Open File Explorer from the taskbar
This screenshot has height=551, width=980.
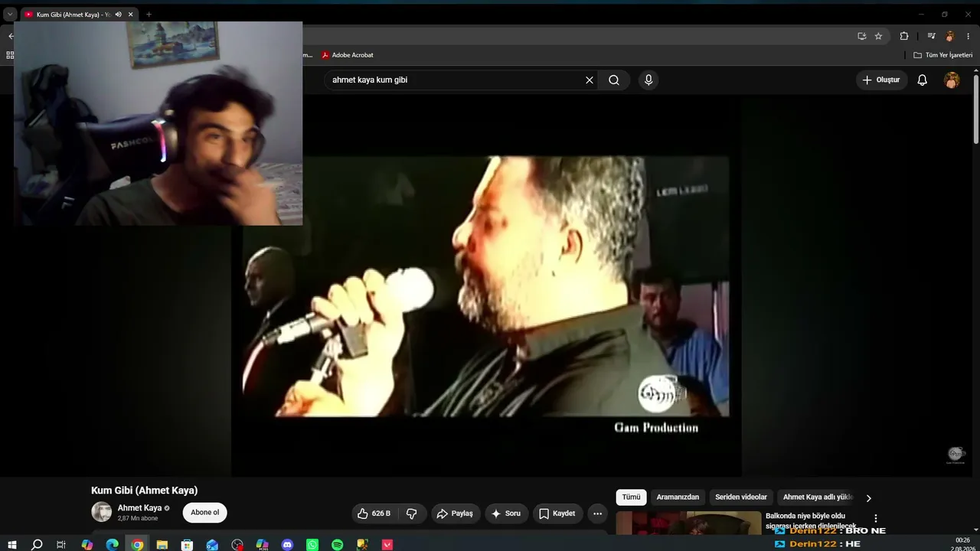click(162, 545)
